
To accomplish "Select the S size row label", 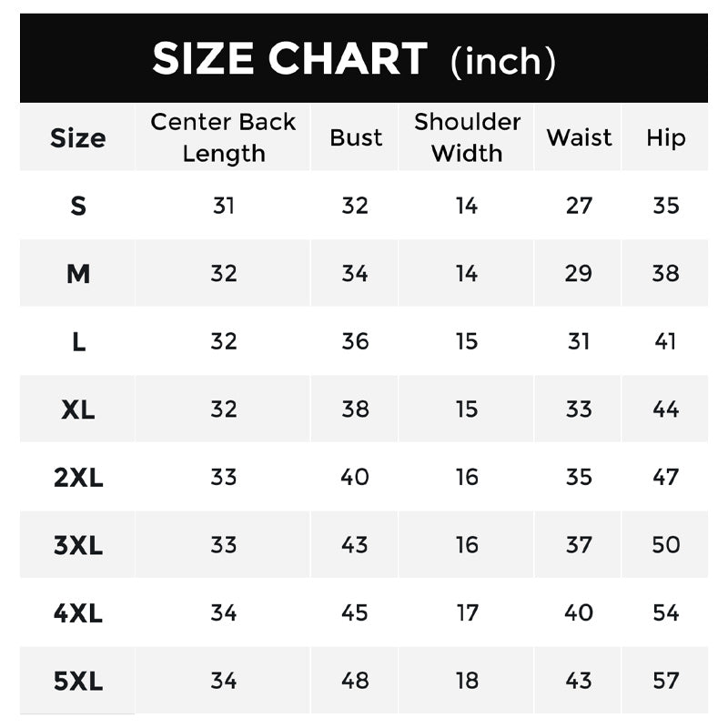I will point(78,206).
